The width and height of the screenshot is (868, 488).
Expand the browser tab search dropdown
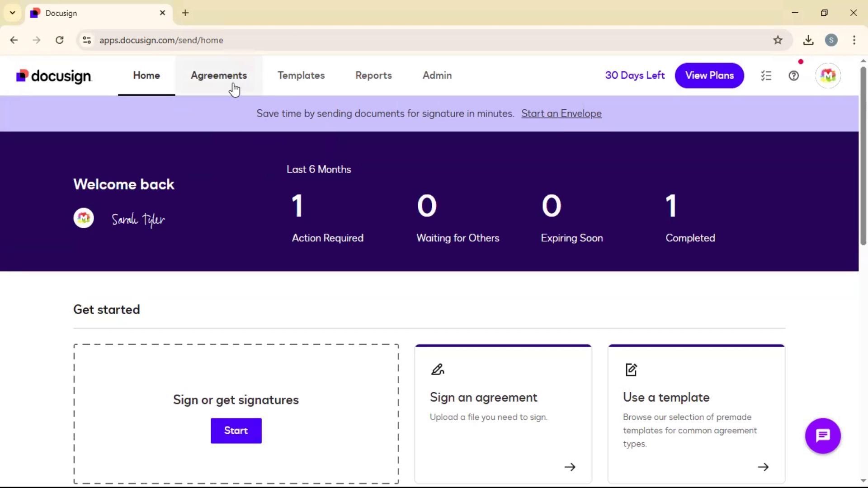click(x=13, y=13)
